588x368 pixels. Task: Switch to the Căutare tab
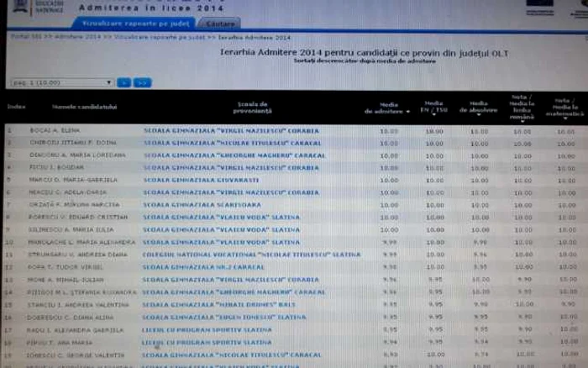220,24
